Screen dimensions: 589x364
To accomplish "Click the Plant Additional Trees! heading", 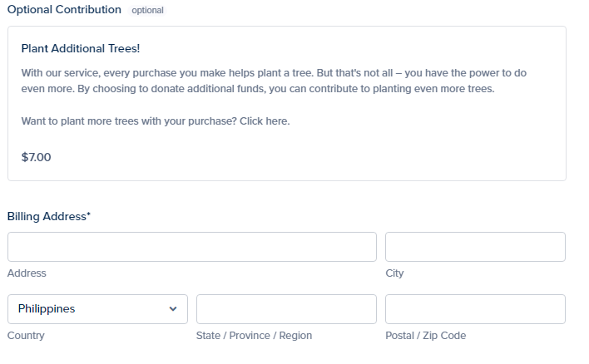I will click(x=81, y=48).
